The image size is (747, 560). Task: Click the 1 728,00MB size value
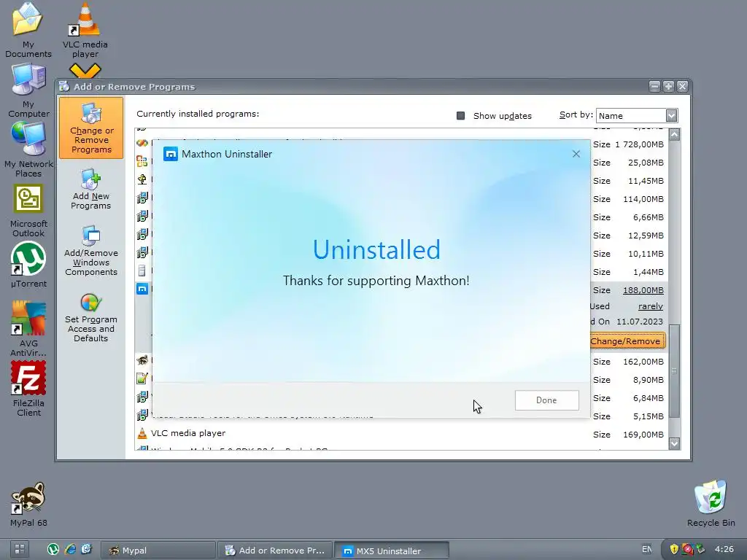coord(639,144)
